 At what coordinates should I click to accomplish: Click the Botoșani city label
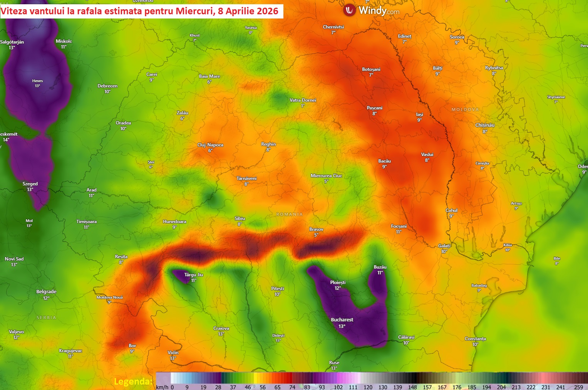tap(371, 69)
